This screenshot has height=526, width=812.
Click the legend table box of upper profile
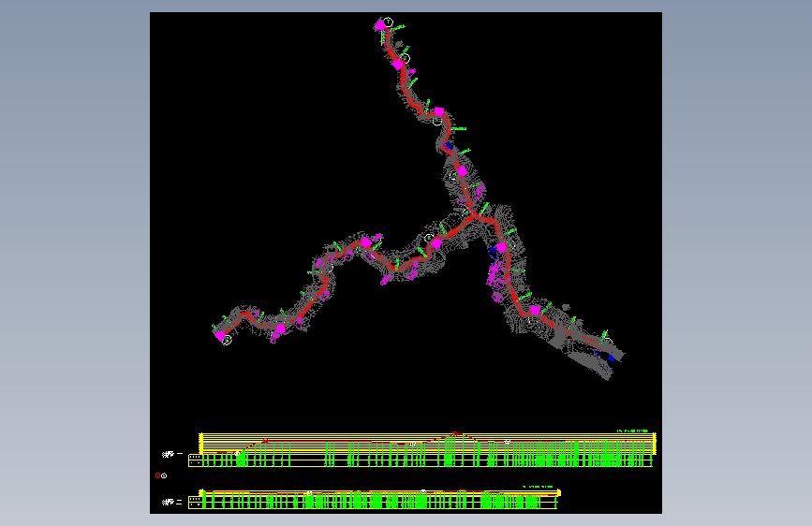pyautogui.click(x=195, y=460)
